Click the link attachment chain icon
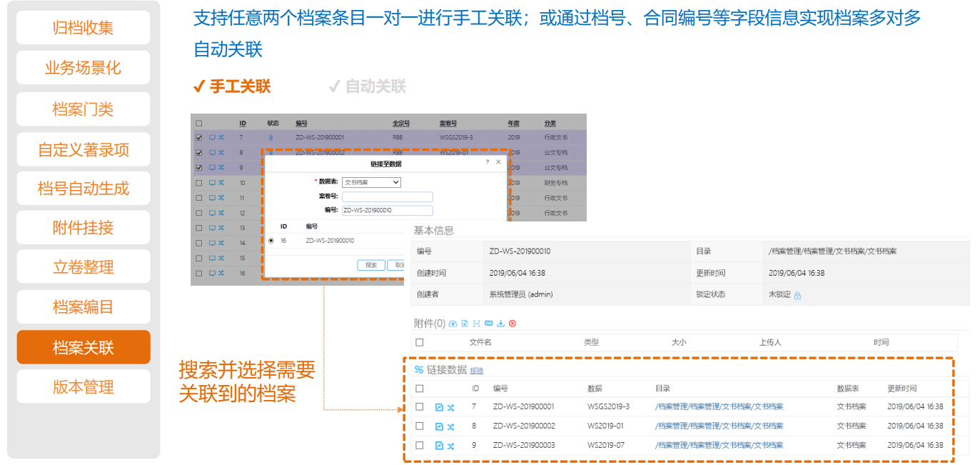This screenshot has width=980, height=465. [x=488, y=324]
